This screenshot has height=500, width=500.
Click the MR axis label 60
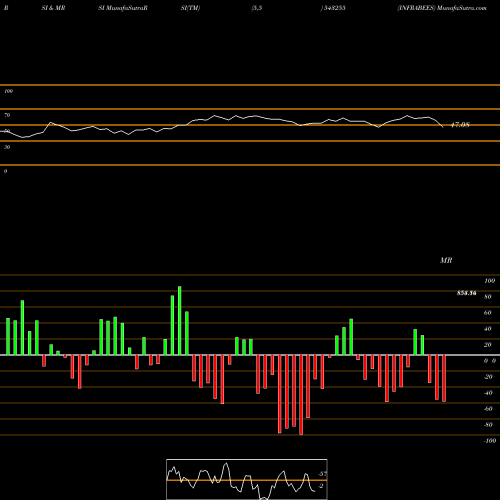488,313
